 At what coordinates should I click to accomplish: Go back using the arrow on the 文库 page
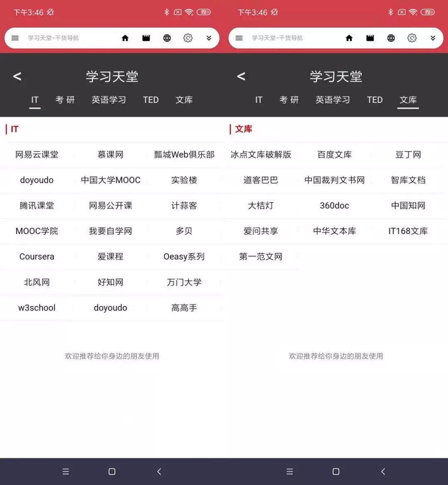pos(241,76)
